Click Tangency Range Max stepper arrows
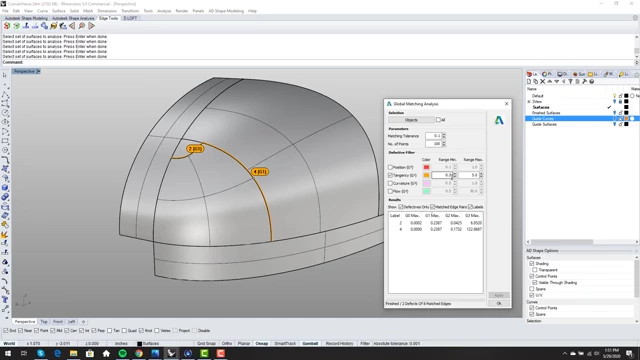Viewport: 640px width, 360px height. [x=481, y=175]
